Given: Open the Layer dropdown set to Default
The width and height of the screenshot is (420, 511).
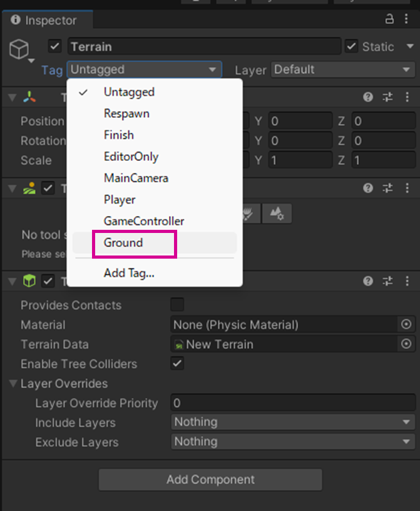Looking at the screenshot, I should coord(342,70).
